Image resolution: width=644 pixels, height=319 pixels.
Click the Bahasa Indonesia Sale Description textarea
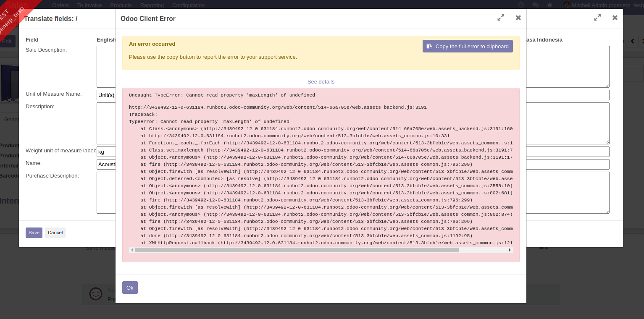click(567, 67)
